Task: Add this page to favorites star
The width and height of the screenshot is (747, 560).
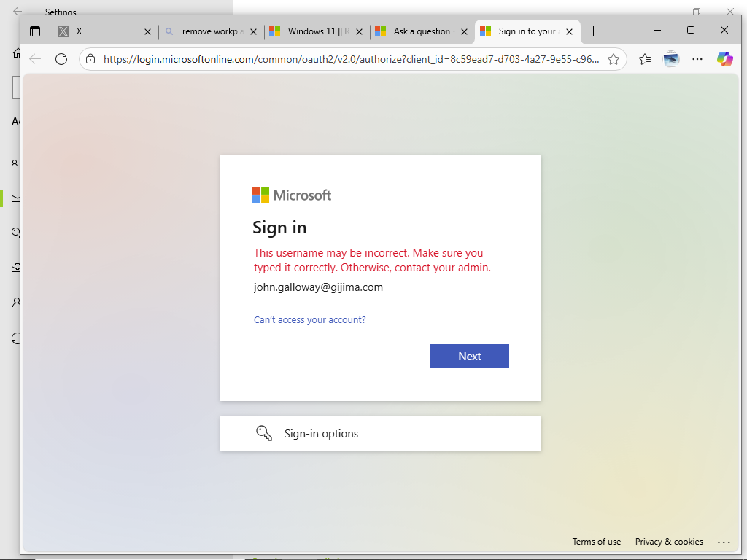Action: click(614, 59)
